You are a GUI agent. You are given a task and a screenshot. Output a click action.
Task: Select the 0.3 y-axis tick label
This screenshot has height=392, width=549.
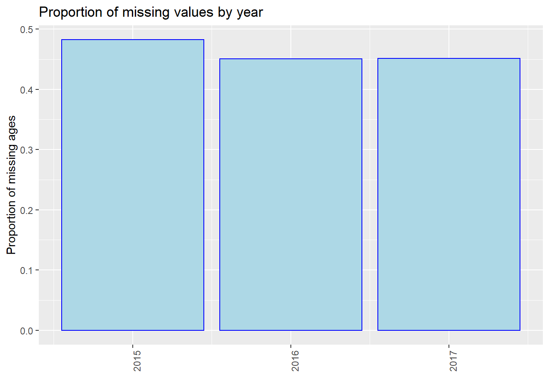(x=27, y=150)
